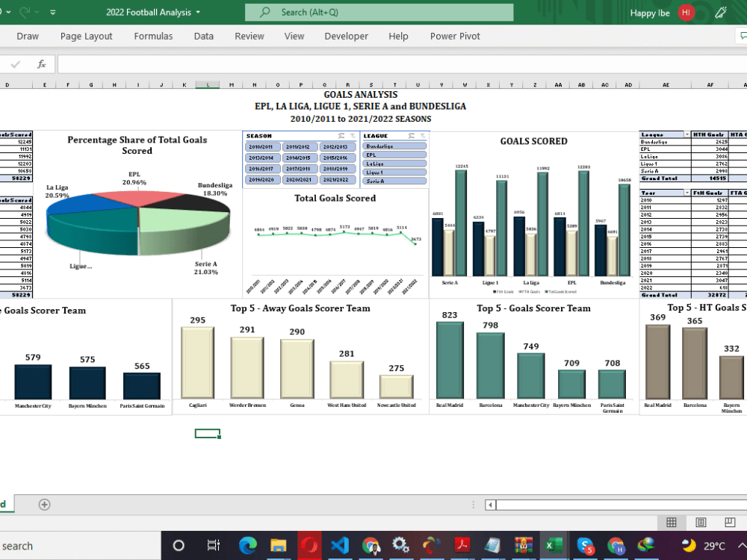Screen dimensions: 747x560
Task: Select Normal view in the status bar
Action: coord(671,522)
